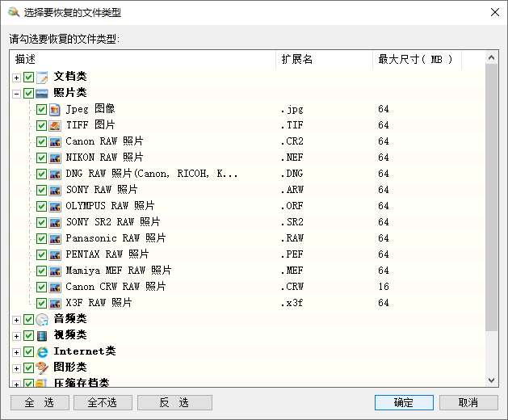This screenshot has height=420, width=508.
Task: Expand the Internet类 tree node
Action: pos(16,353)
